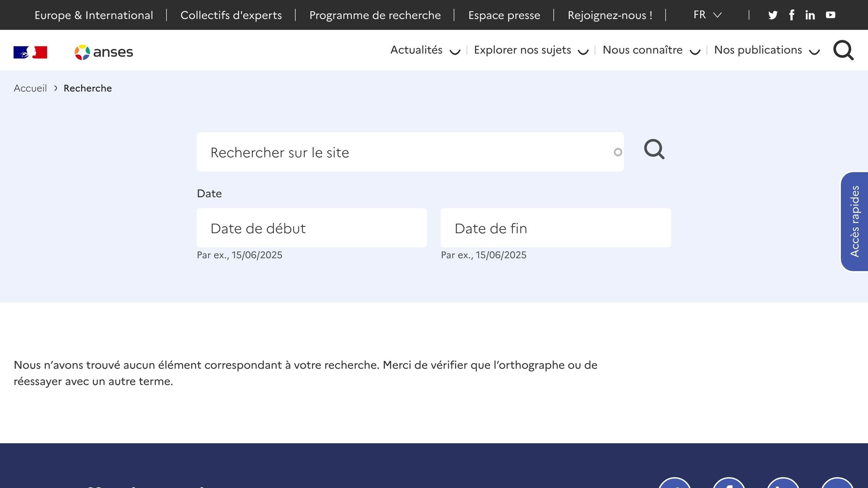The width and height of the screenshot is (868, 488).
Task: Submit search with the magnifier next to field
Action: click(654, 150)
